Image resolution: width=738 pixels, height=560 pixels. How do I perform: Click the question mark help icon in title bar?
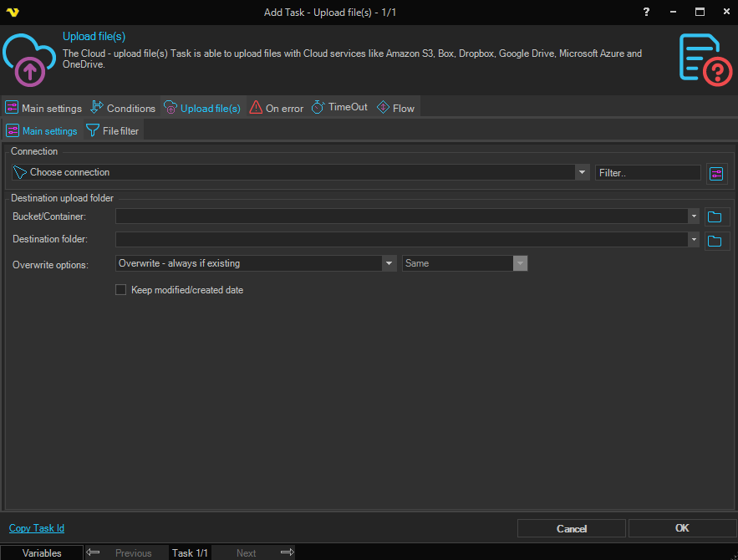tap(646, 12)
